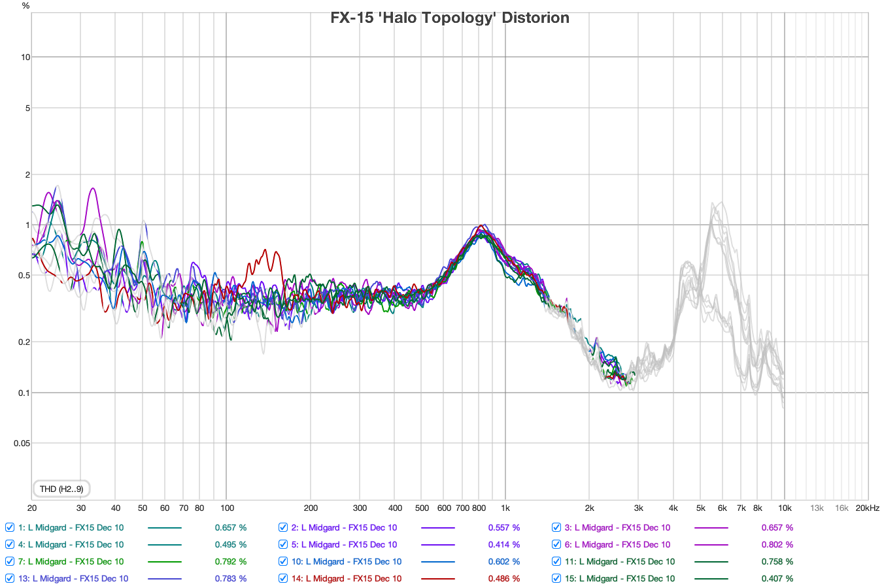The height and width of the screenshot is (588, 884).
Task: Click the % unit label on vertical axis
Action: tap(25, 6)
